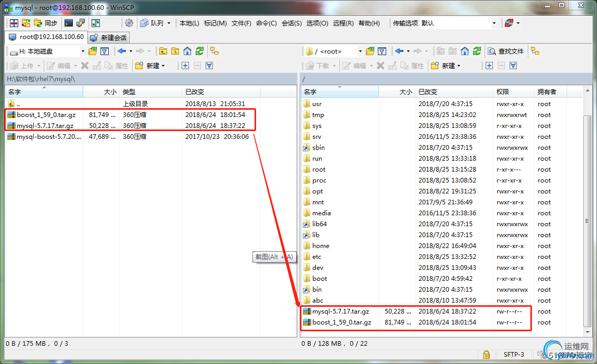Click the 查找文件 find files button
Viewport: 597px width, 364px height.
pyautogui.click(x=506, y=51)
